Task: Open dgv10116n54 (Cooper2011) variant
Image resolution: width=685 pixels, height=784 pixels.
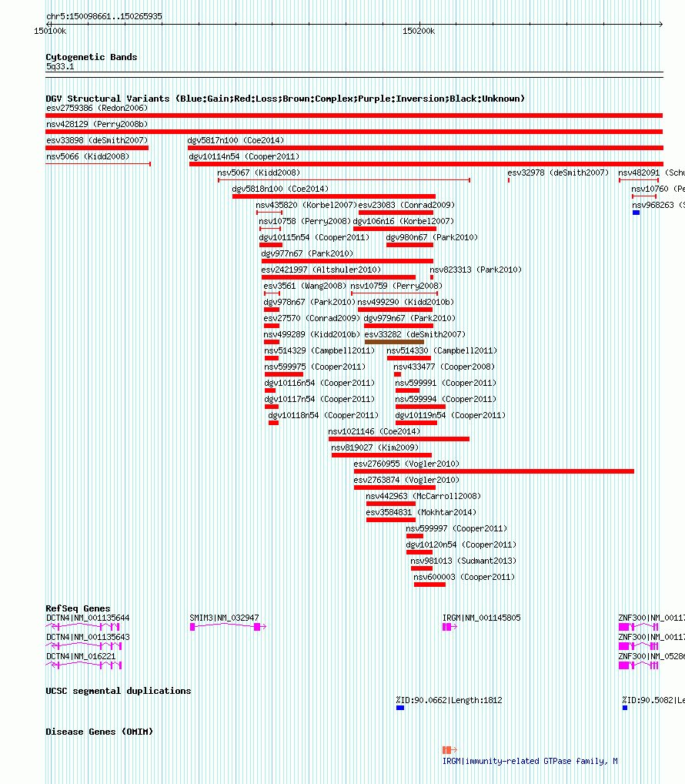Action: 319,383
